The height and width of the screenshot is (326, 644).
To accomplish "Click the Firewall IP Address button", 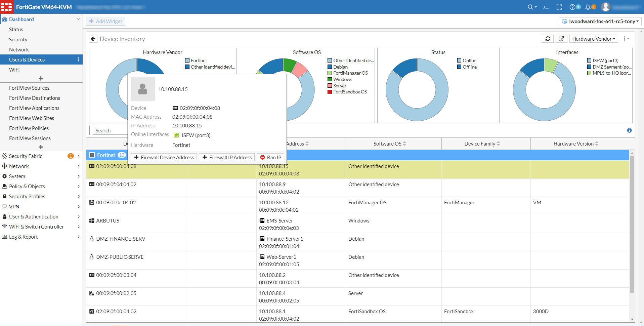I will coord(226,157).
